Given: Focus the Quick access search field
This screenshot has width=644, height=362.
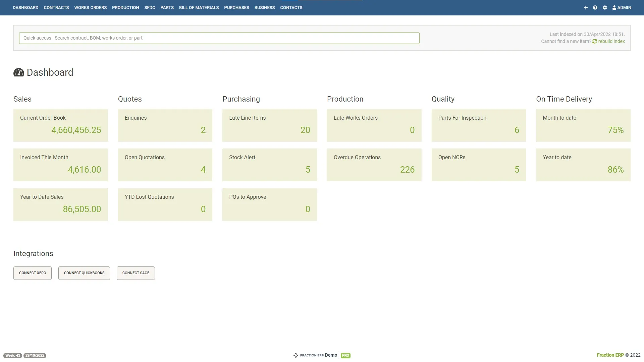Looking at the screenshot, I should (x=219, y=38).
